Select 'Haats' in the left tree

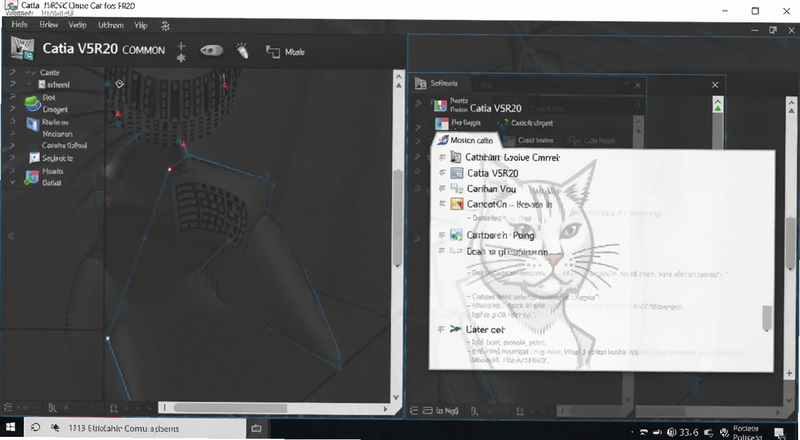click(53, 171)
